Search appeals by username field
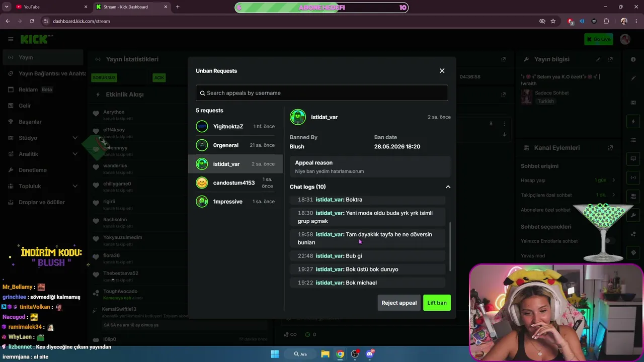The height and width of the screenshot is (362, 644). coord(322,93)
